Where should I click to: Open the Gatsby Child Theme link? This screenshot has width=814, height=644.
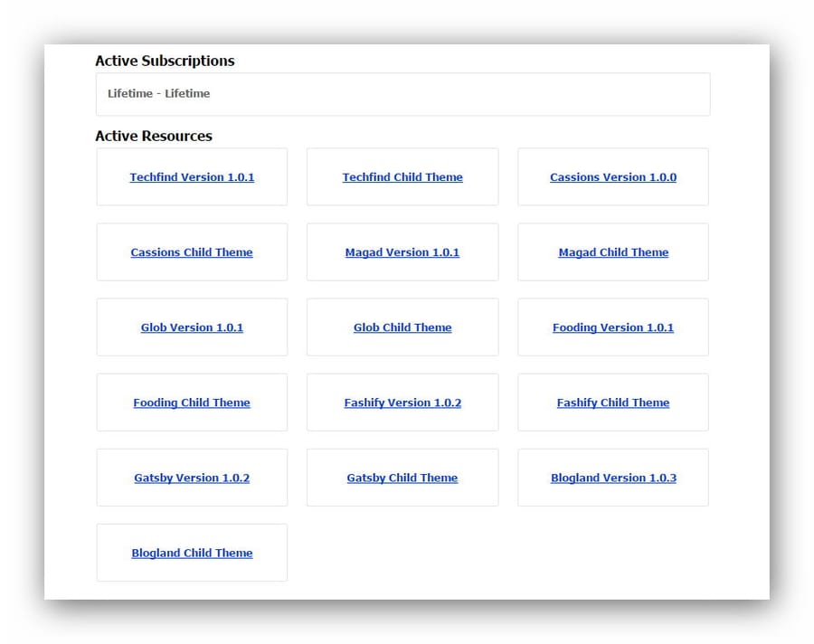(x=402, y=478)
